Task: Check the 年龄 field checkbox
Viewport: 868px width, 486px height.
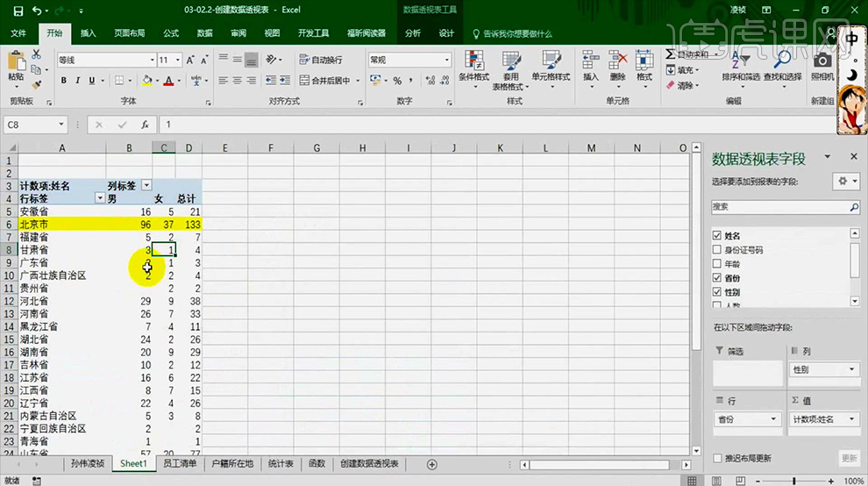Action: pyautogui.click(x=717, y=264)
